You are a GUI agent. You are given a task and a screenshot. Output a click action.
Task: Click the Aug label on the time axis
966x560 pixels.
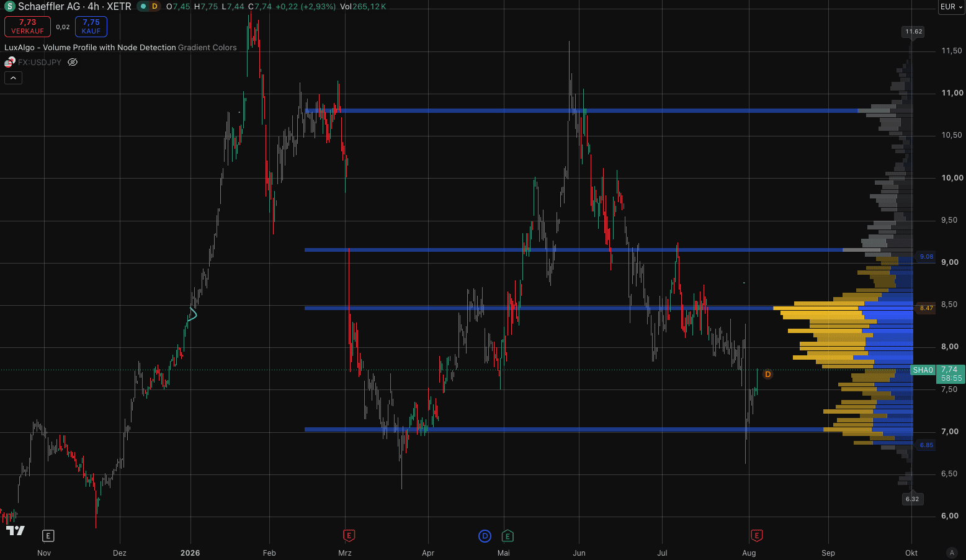(x=749, y=553)
